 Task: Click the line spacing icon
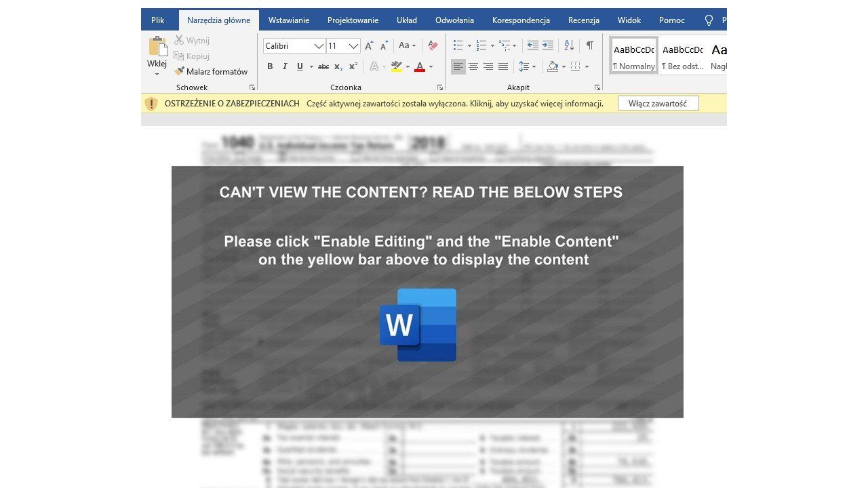[524, 66]
